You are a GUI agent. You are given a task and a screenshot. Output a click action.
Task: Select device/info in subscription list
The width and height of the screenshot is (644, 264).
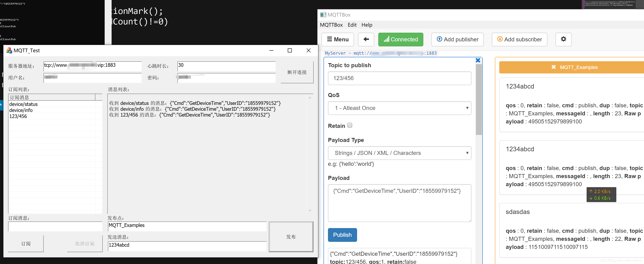(x=21, y=110)
